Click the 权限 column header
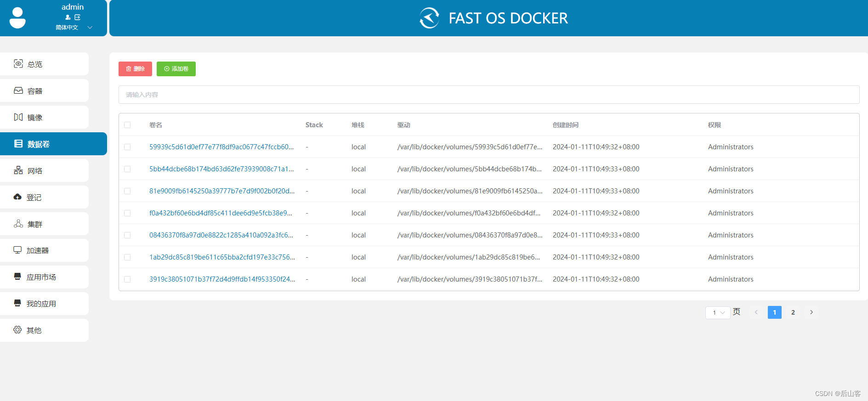868x401 pixels. tap(715, 125)
